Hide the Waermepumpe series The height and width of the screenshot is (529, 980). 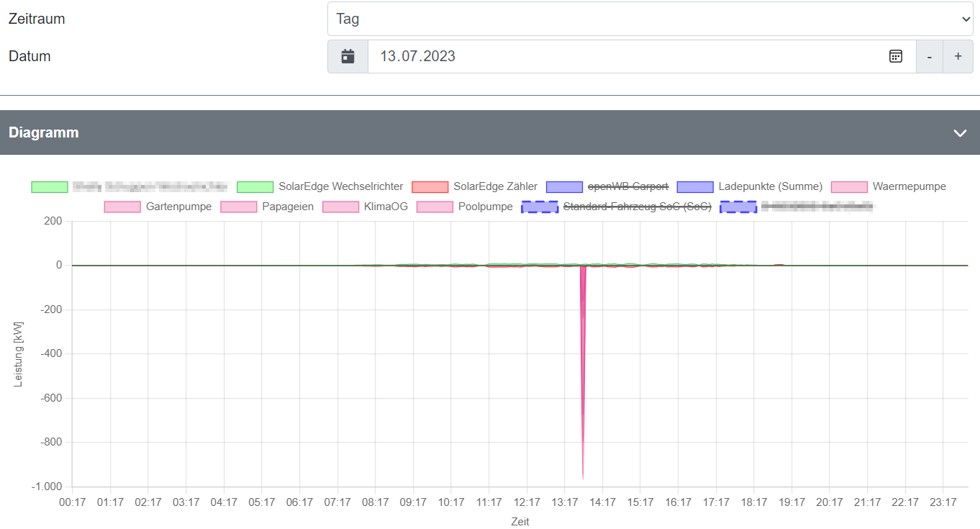[909, 186]
